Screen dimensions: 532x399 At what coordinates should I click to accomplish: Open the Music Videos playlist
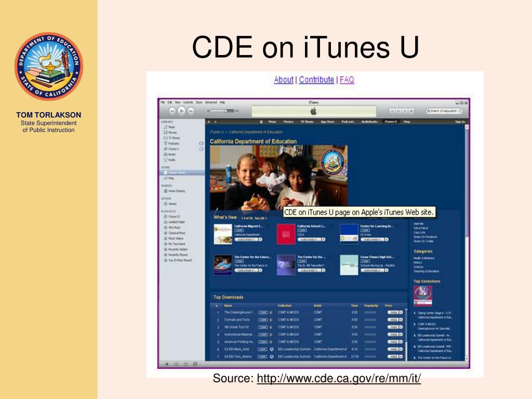[x=174, y=238]
